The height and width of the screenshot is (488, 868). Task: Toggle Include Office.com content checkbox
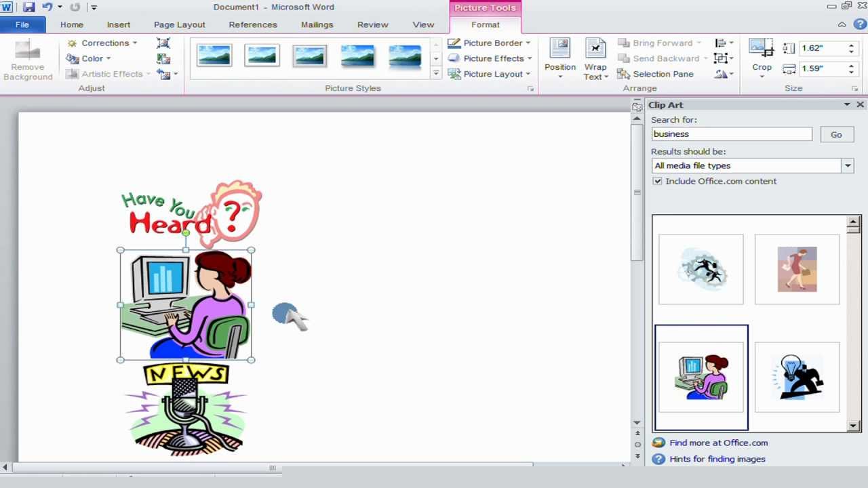tap(657, 181)
